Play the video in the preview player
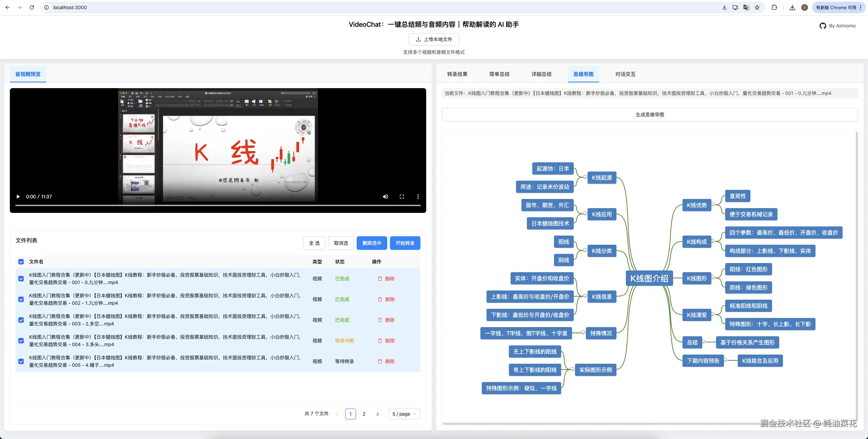 [x=18, y=197]
